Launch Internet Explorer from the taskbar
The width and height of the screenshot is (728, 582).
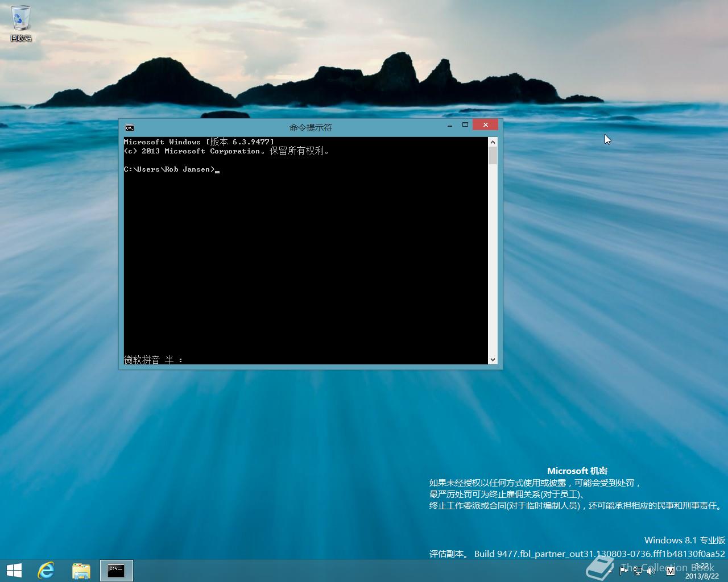(46, 571)
